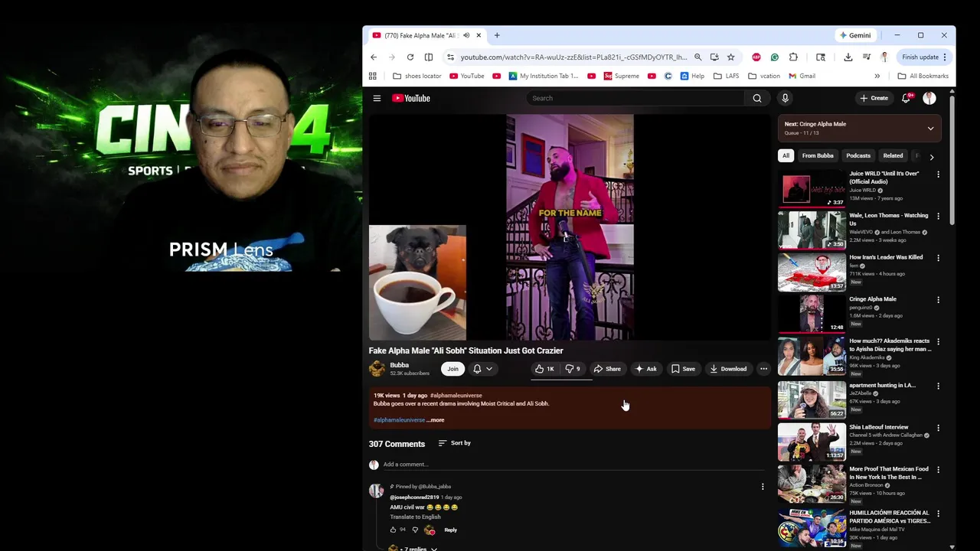Open the YouTube guide hamburger menu
980x551 pixels.
click(x=377, y=98)
